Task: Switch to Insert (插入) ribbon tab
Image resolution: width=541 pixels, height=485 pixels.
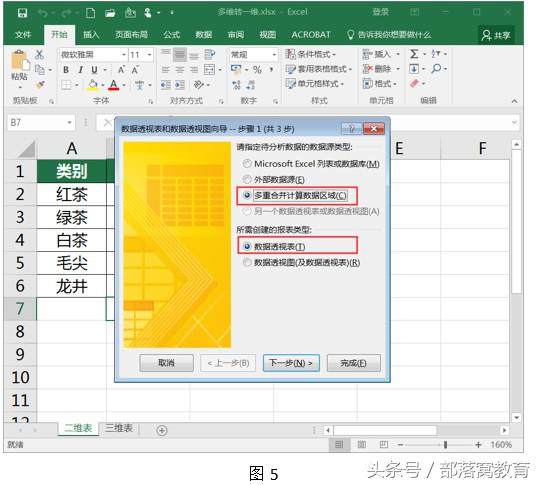Action: [91, 35]
